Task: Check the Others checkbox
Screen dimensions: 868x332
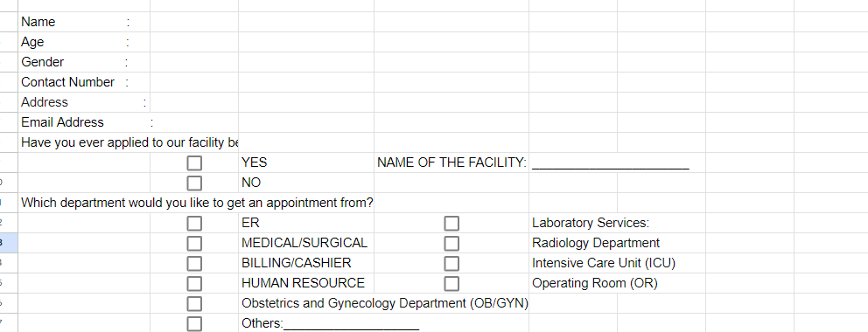Action: pos(194,324)
